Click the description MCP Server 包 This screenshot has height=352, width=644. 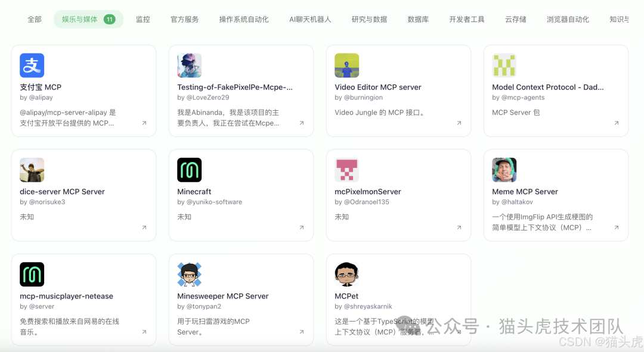point(516,113)
